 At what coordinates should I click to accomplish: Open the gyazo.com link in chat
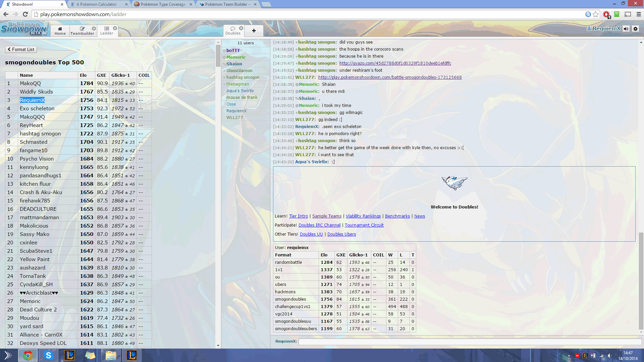point(395,63)
